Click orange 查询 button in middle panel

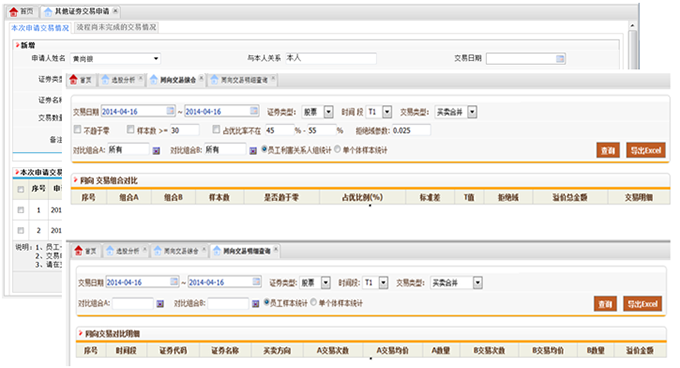tap(608, 150)
